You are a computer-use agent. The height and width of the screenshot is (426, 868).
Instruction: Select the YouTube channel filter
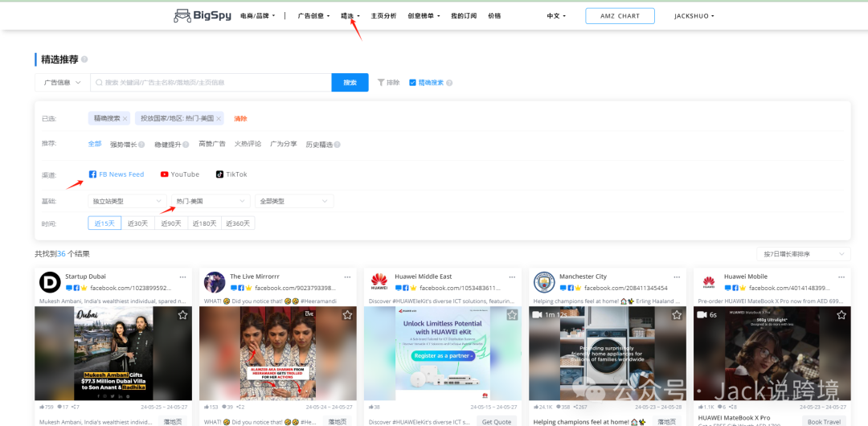179,174
